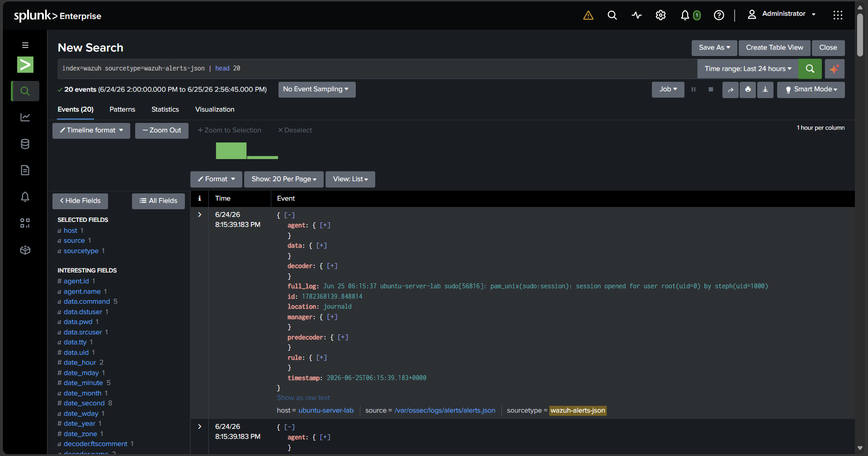Open the Alerts bell icon in sidebar
The height and width of the screenshot is (456, 868).
tap(25, 197)
